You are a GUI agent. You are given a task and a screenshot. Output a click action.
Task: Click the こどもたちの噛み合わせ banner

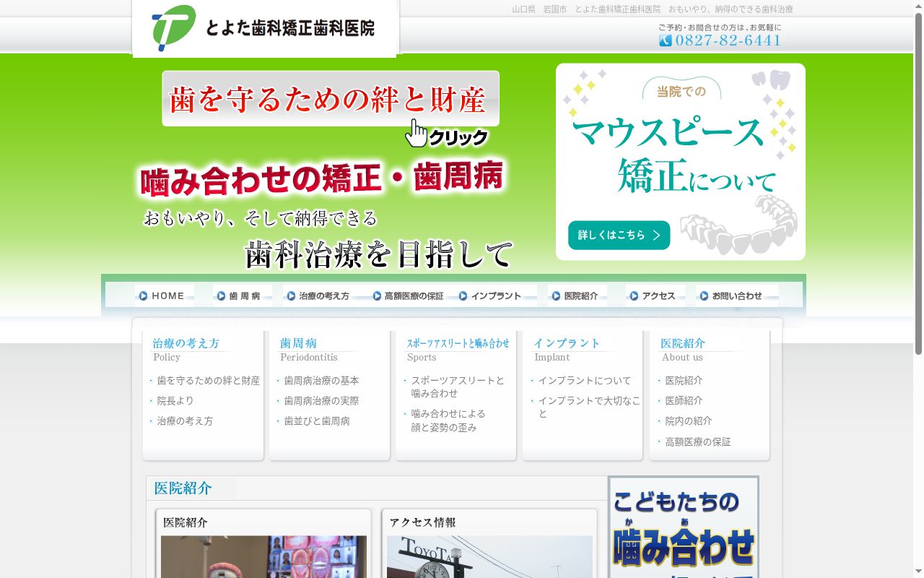point(684,527)
